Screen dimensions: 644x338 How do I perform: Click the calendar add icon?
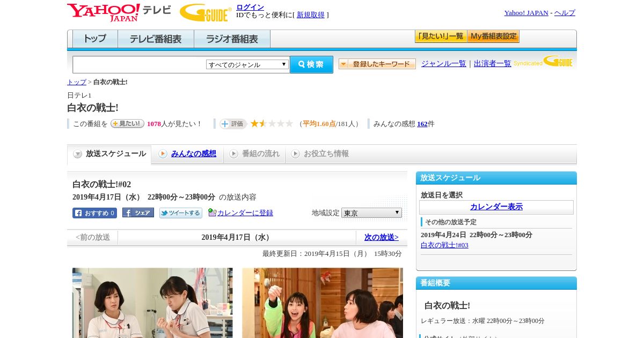[x=212, y=212]
